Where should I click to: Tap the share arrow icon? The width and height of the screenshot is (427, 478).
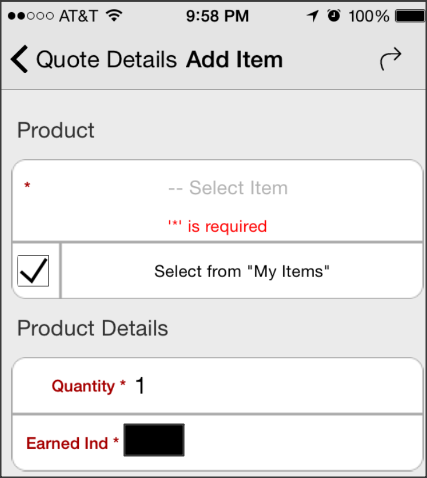coord(391,59)
